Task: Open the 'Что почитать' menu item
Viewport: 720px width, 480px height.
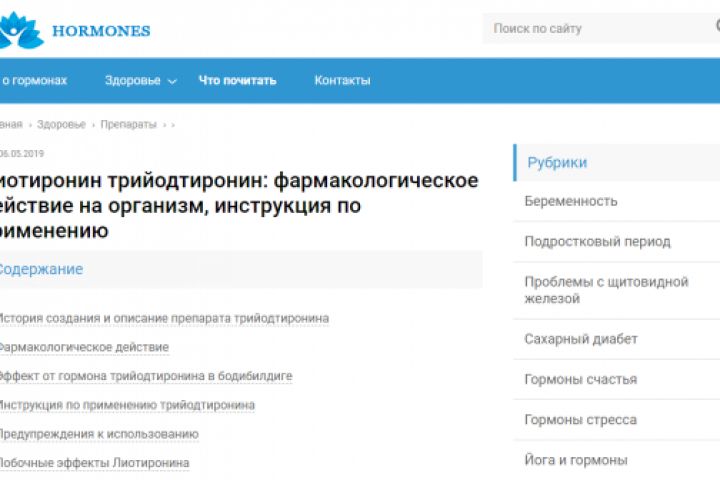Action: point(237,80)
